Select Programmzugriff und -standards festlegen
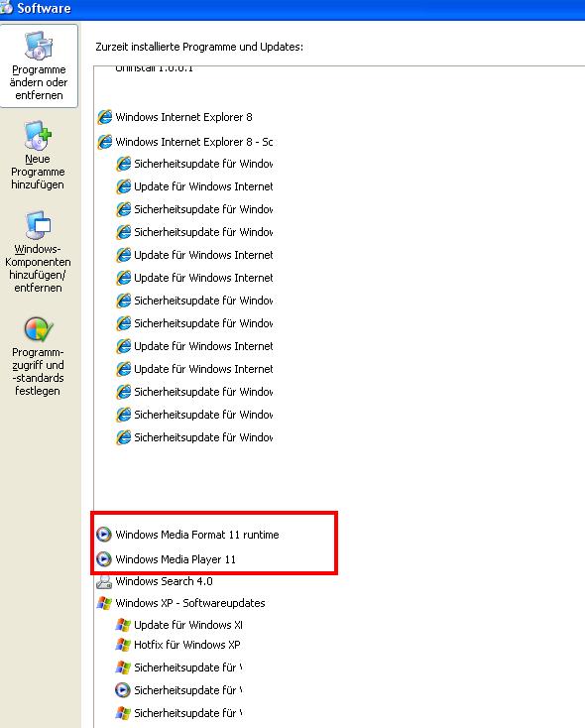Viewport: 585px width, 728px height. (38, 357)
